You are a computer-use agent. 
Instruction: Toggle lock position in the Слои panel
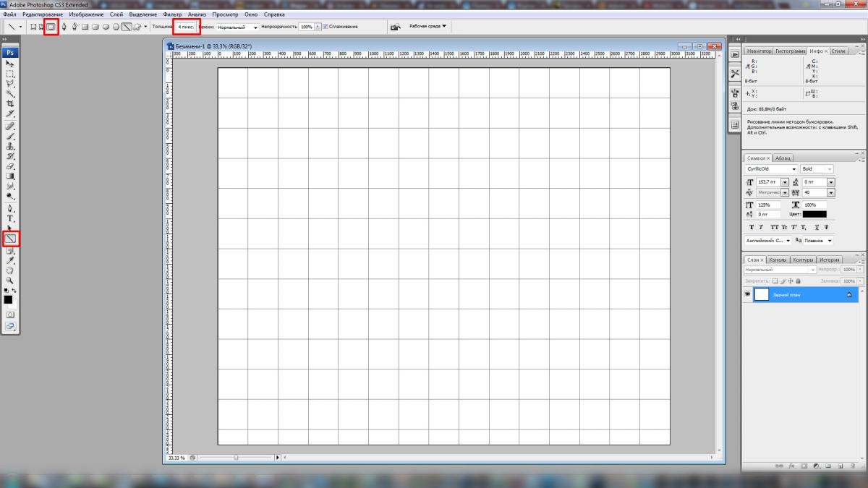(x=791, y=281)
